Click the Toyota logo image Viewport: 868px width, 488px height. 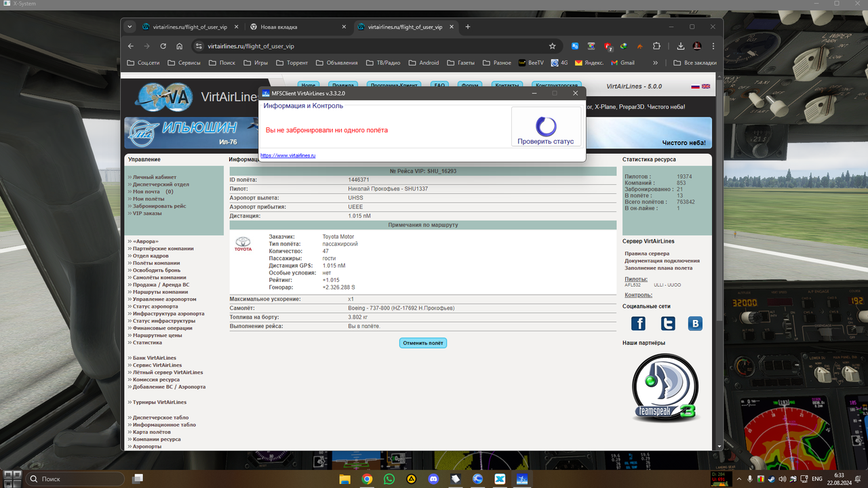[243, 245]
